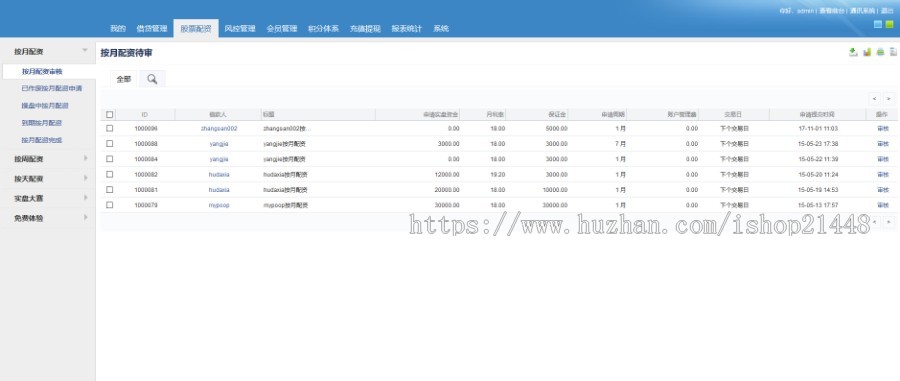
Task: Check the box for row ID 1000079
Action: point(110,205)
